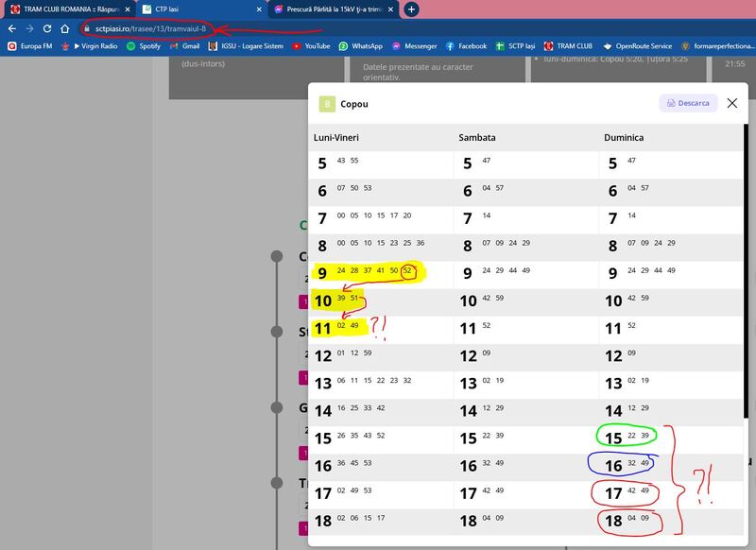
Task: Open the YouTube bookmark
Action: (312, 46)
